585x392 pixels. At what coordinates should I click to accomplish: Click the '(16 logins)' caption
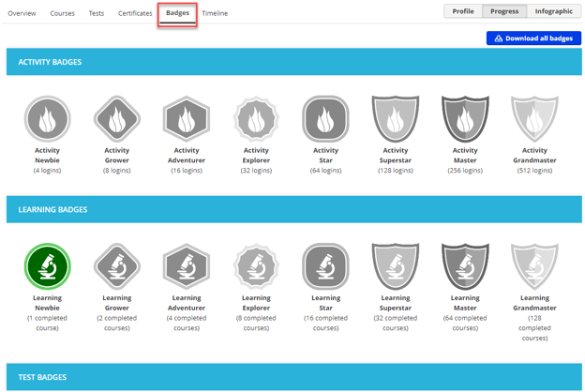(187, 171)
